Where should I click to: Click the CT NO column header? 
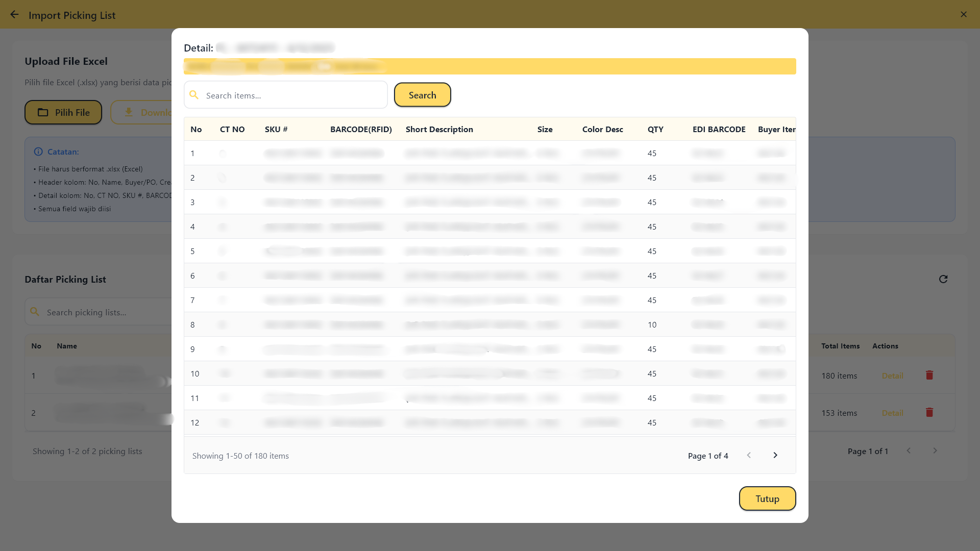click(x=232, y=130)
